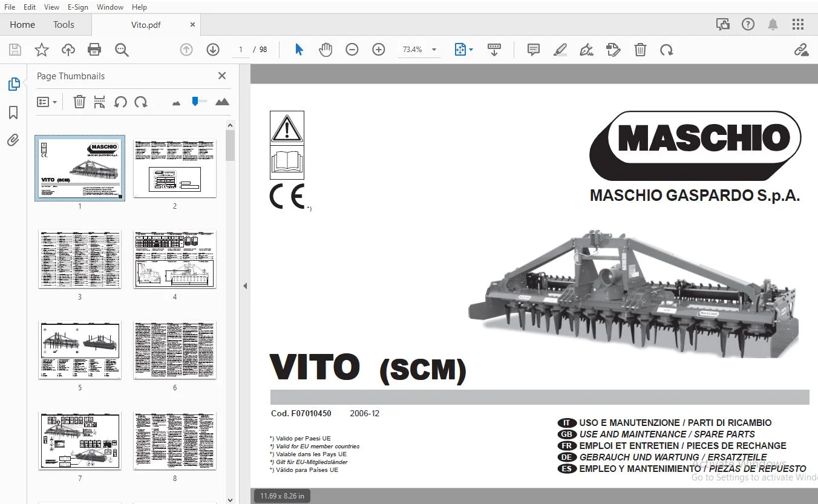Click the thumbnail panel scroll up arrow
Screen dimensions: 818x504
coord(230,125)
